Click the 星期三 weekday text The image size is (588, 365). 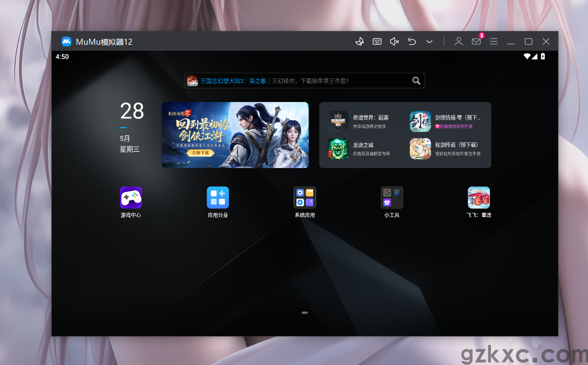(130, 149)
